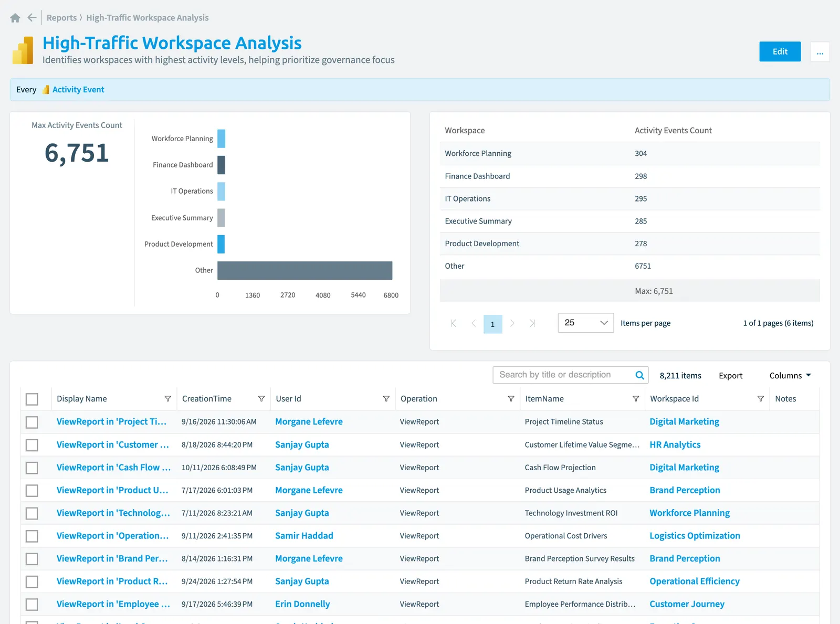
Task: Toggle the select-all header checkbox
Action: [x=32, y=399]
